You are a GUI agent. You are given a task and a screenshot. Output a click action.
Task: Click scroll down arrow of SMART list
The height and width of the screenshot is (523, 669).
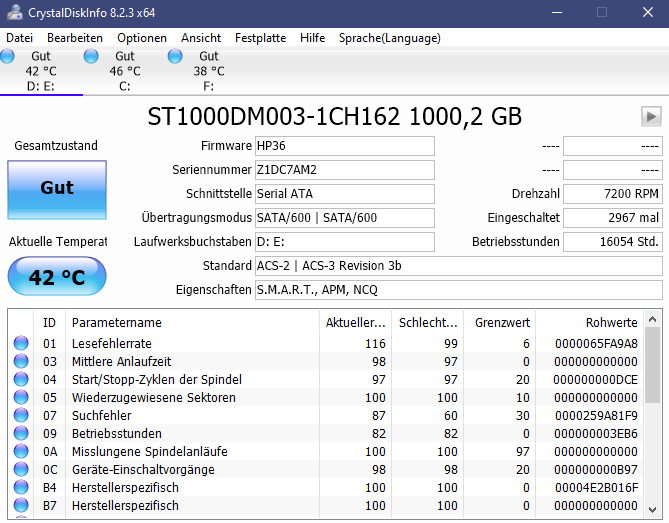(x=652, y=509)
